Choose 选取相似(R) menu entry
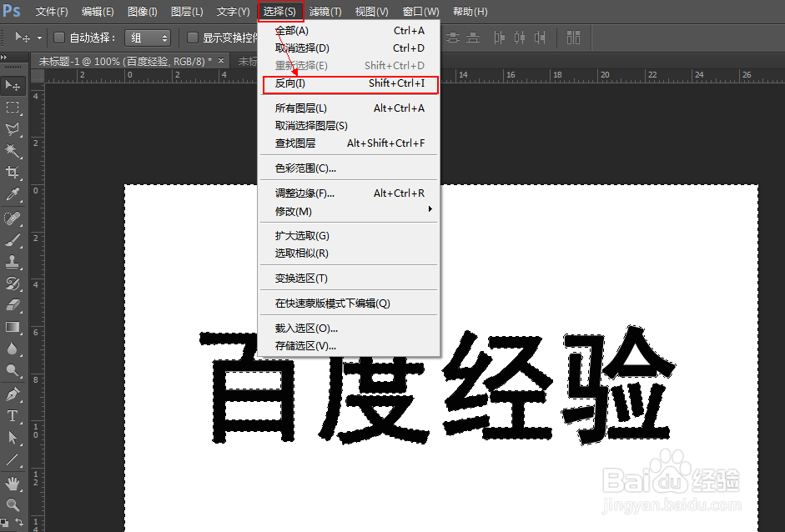Viewport: 785px width, 532px height. pos(349,253)
